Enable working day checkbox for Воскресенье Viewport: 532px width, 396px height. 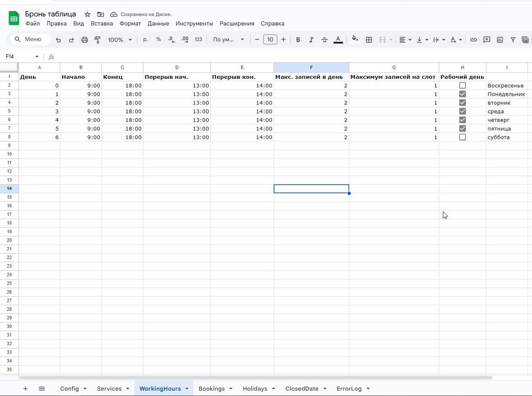click(462, 85)
